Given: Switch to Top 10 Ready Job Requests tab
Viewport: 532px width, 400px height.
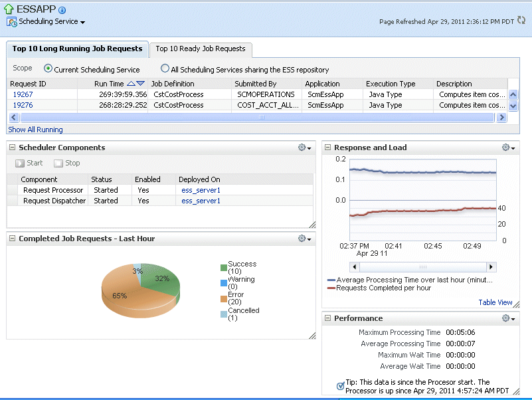Looking at the screenshot, I should [x=201, y=49].
